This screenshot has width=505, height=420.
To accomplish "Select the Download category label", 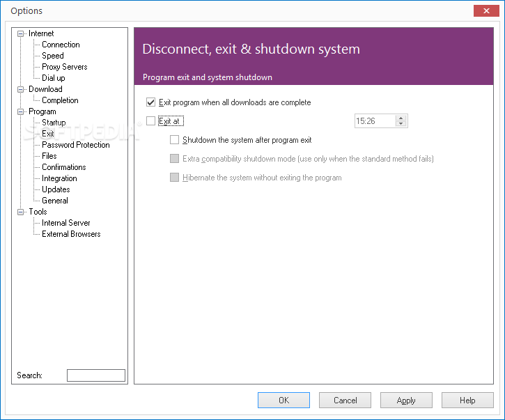I will (45, 89).
